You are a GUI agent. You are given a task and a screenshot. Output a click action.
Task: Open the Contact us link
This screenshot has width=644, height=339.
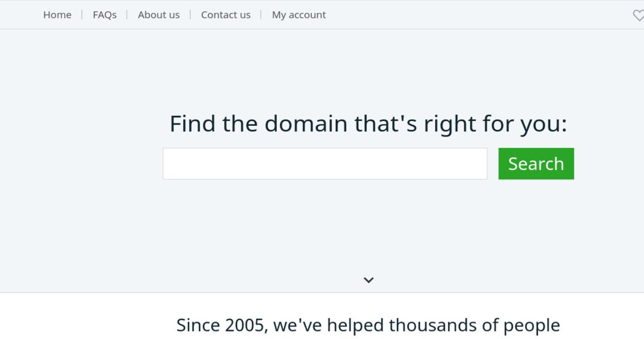point(226,15)
